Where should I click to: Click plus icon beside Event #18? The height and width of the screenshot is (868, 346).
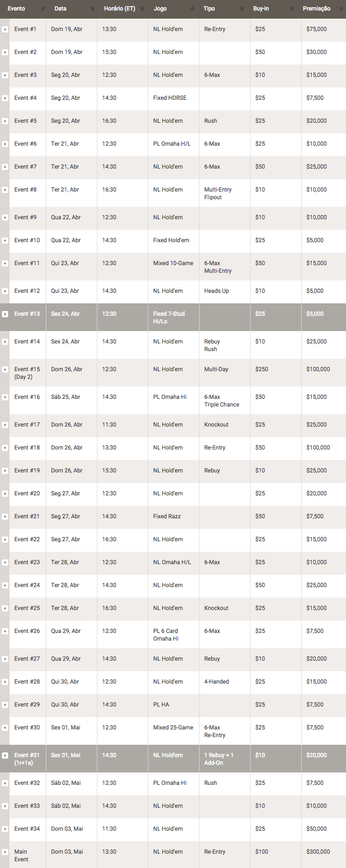[x=5, y=448]
